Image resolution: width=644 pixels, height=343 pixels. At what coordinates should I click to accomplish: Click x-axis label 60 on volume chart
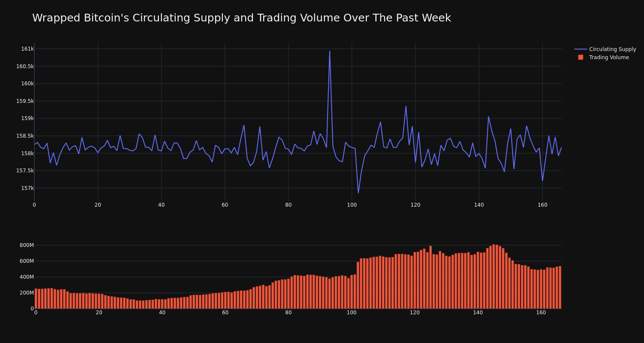[225, 313]
